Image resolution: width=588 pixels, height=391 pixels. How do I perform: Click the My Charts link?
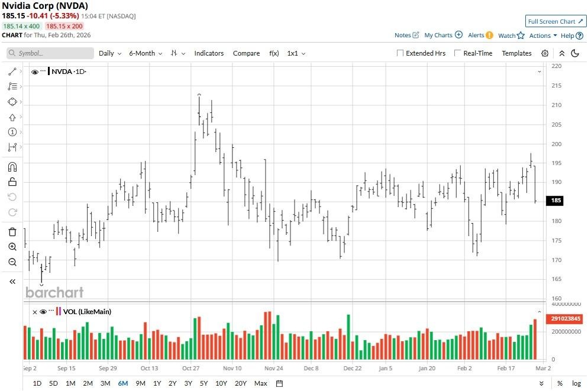438,35
